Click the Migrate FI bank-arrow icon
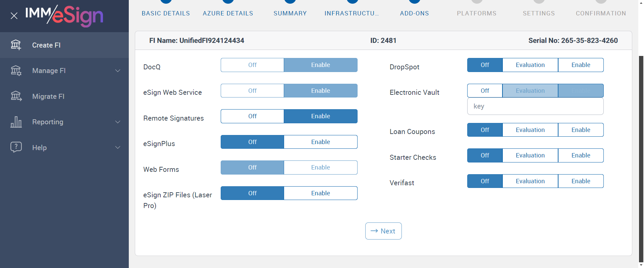Viewport: 644px width, 268px height. click(x=16, y=96)
